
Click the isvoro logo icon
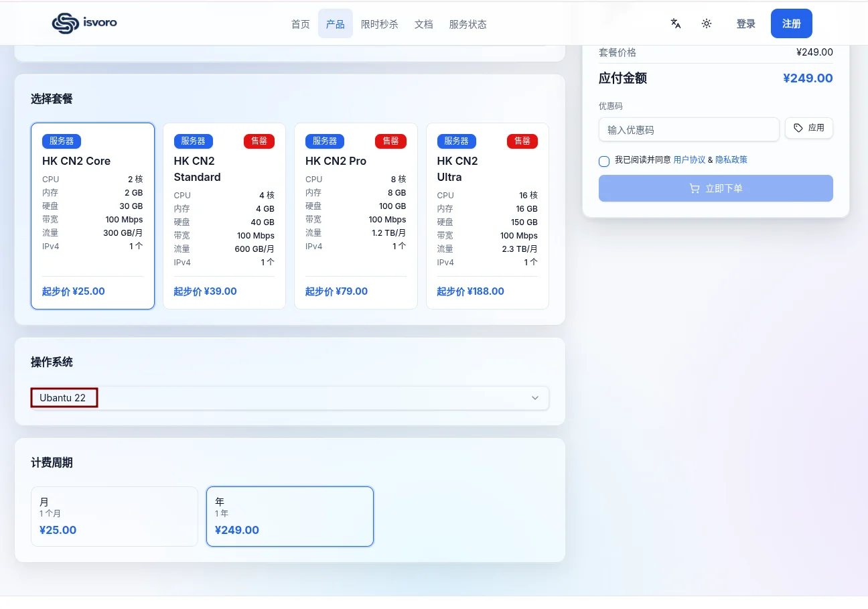click(66, 23)
